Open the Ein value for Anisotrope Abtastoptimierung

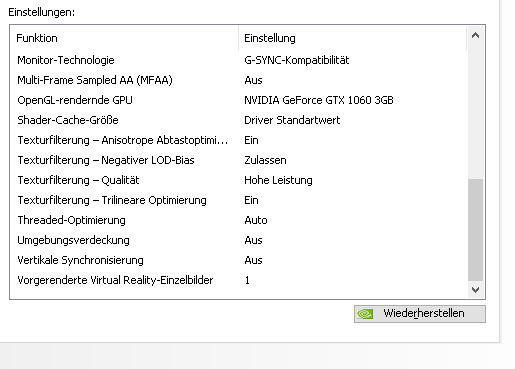tap(251, 140)
